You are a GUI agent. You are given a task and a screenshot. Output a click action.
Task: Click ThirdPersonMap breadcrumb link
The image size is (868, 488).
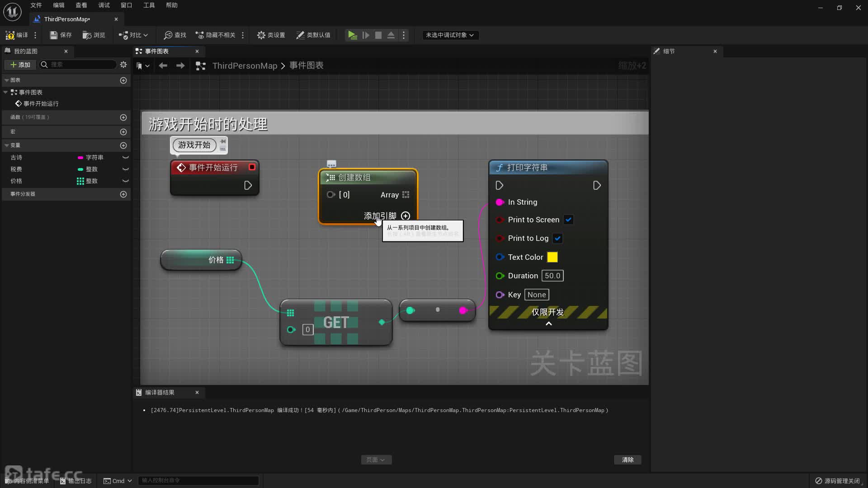tap(245, 66)
